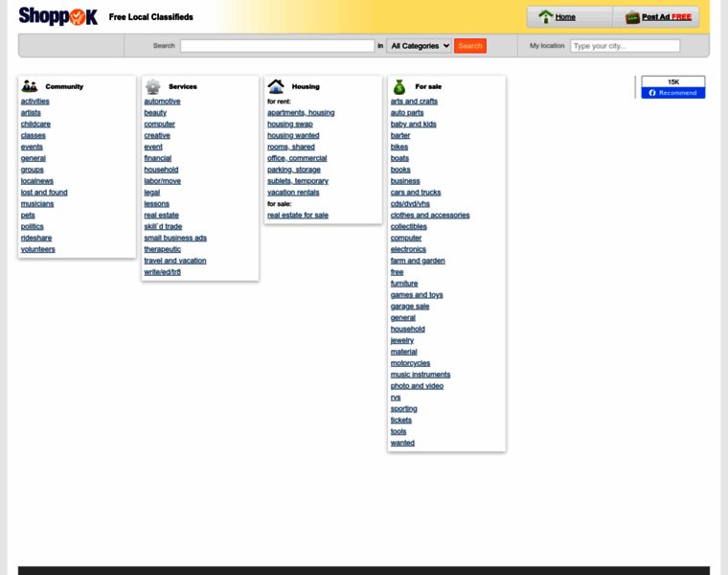Open music instruments category
This screenshot has height=575, width=728.
(421, 375)
